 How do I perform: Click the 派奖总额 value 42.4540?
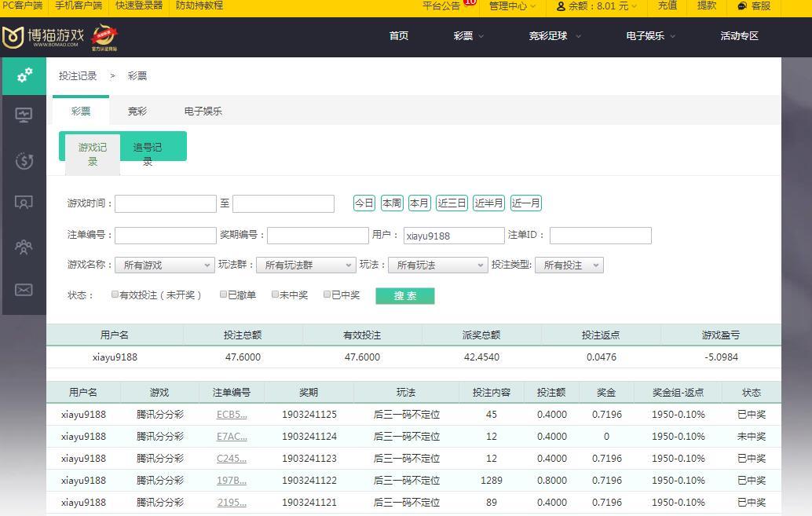[481, 357]
